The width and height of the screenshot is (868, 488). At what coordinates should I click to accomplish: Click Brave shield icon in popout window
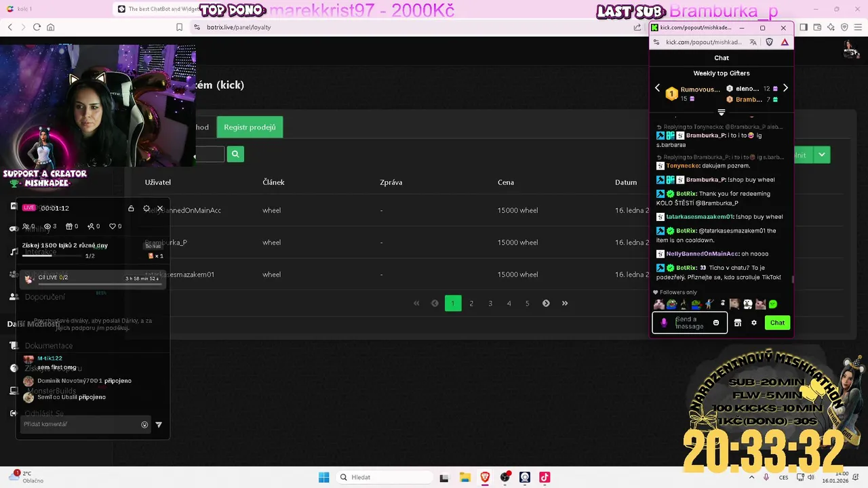tap(769, 42)
